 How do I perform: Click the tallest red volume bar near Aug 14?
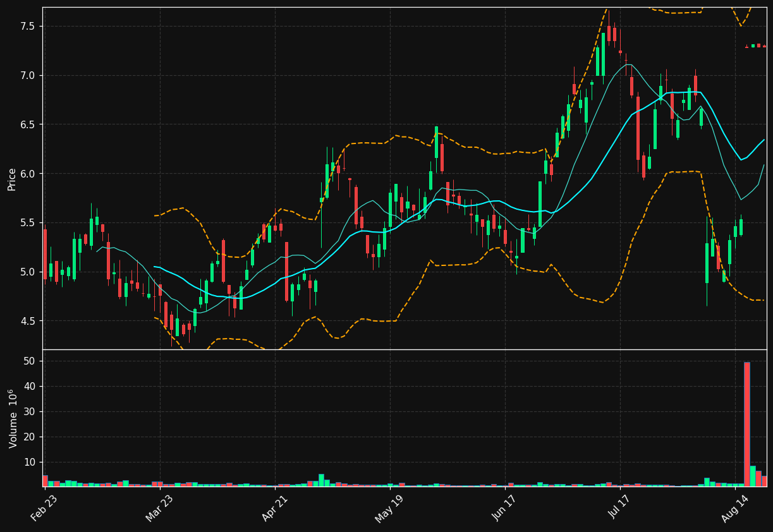click(x=746, y=424)
